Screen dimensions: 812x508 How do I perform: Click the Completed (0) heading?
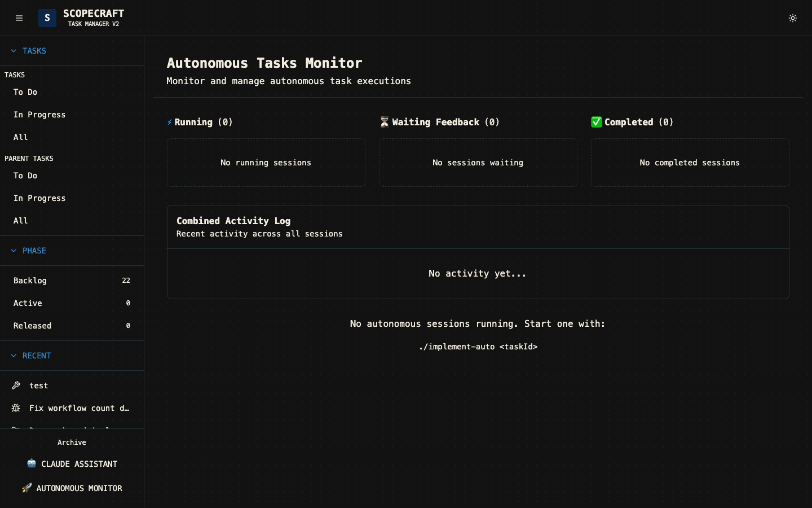[632, 122]
